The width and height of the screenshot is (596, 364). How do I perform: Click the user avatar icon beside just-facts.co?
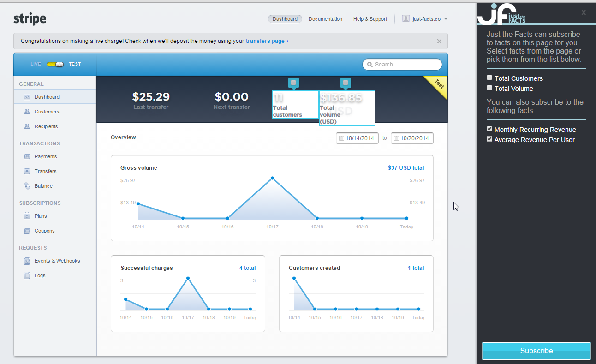pyautogui.click(x=405, y=19)
